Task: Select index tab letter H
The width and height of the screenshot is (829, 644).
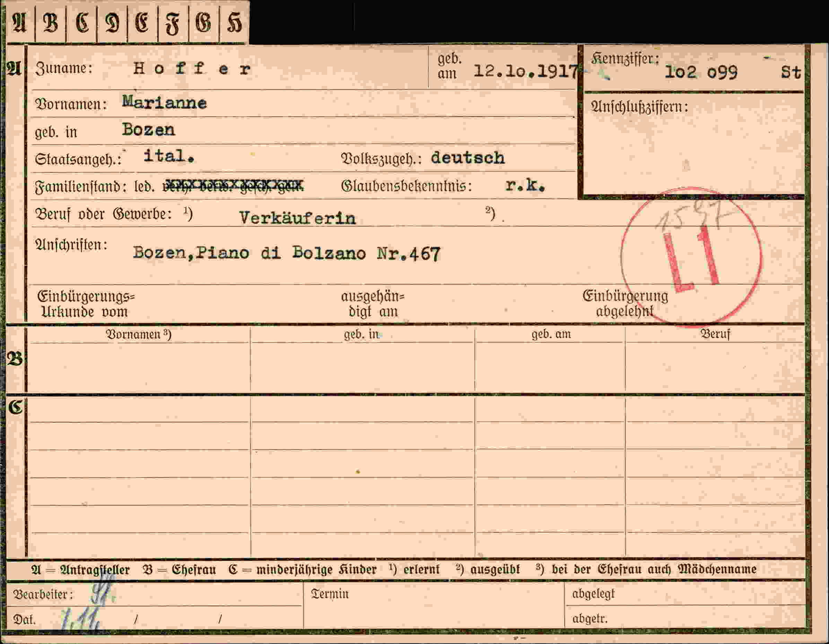Action: point(234,23)
